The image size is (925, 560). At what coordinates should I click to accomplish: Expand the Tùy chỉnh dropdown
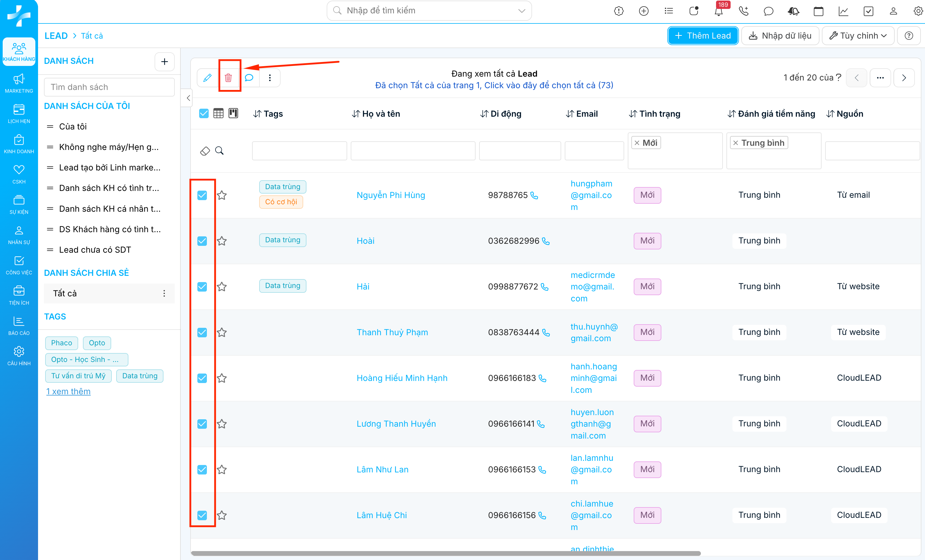(858, 36)
